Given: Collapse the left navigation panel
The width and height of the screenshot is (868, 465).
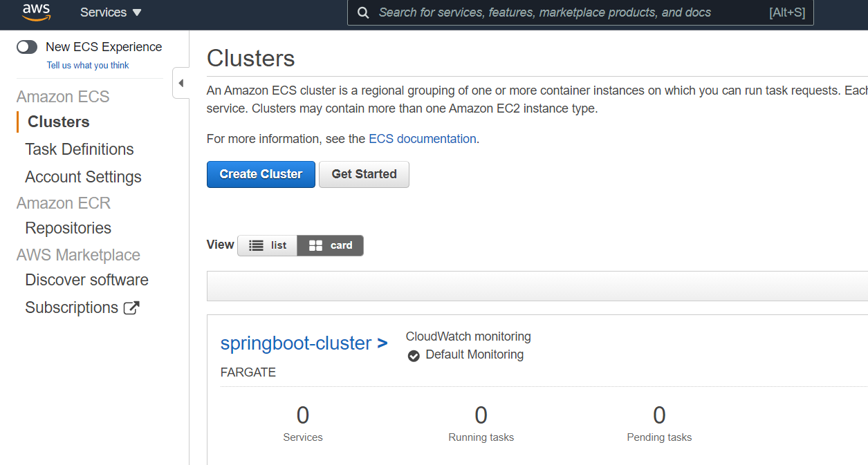Looking at the screenshot, I should point(181,82).
